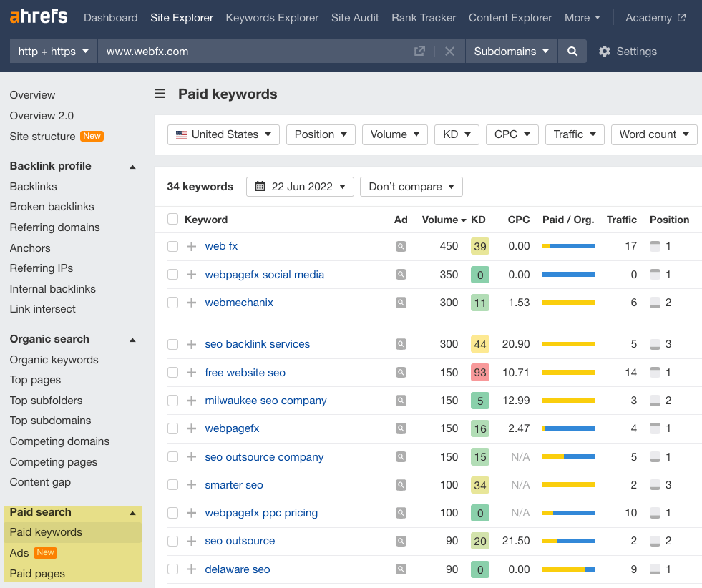The image size is (702, 588).
Task: Click the Ahrefs logo
Action: (x=38, y=16)
